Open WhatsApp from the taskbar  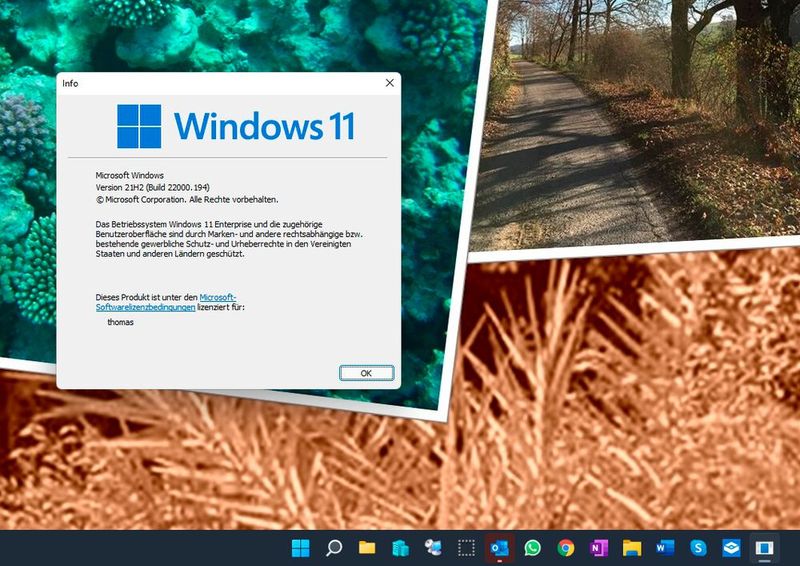533,548
